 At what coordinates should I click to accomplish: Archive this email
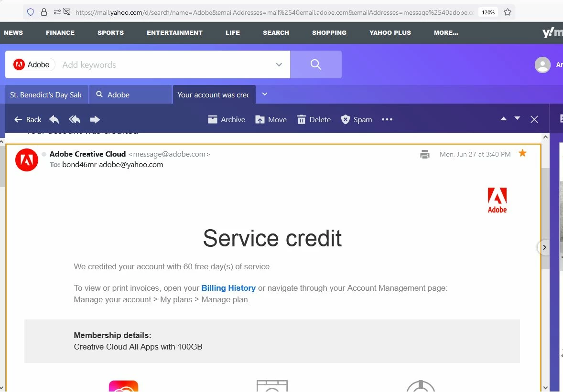tap(226, 119)
